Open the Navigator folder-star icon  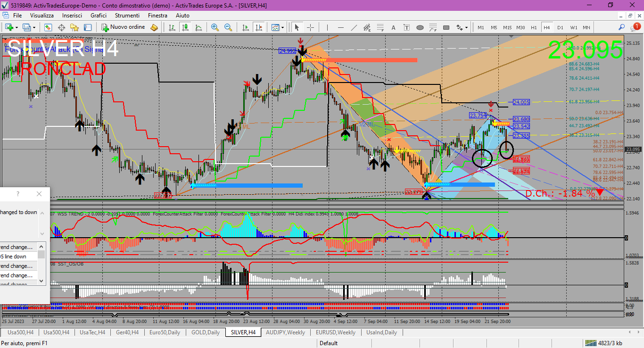[x=74, y=27]
